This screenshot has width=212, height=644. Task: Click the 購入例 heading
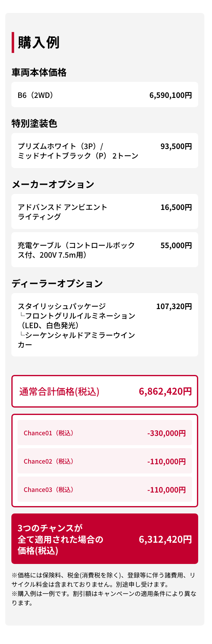(39, 42)
